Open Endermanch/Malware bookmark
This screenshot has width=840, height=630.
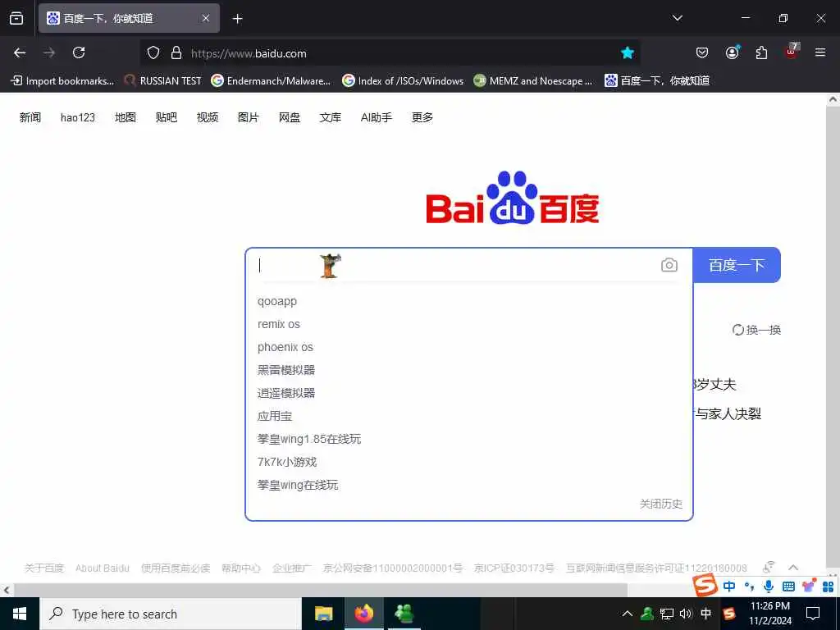pos(271,81)
